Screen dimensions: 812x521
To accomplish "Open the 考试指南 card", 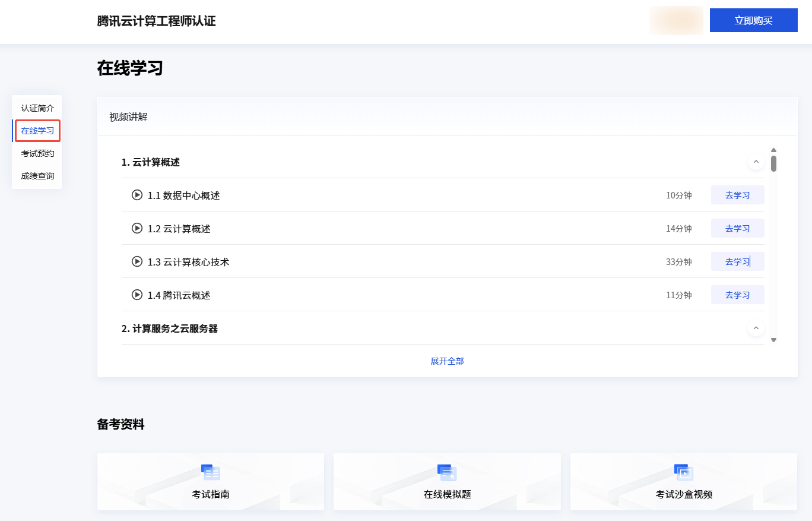I will point(211,482).
